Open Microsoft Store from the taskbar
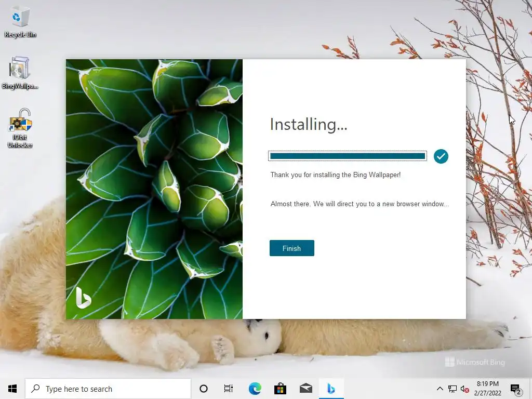Image resolution: width=532 pixels, height=399 pixels. point(280,389)
